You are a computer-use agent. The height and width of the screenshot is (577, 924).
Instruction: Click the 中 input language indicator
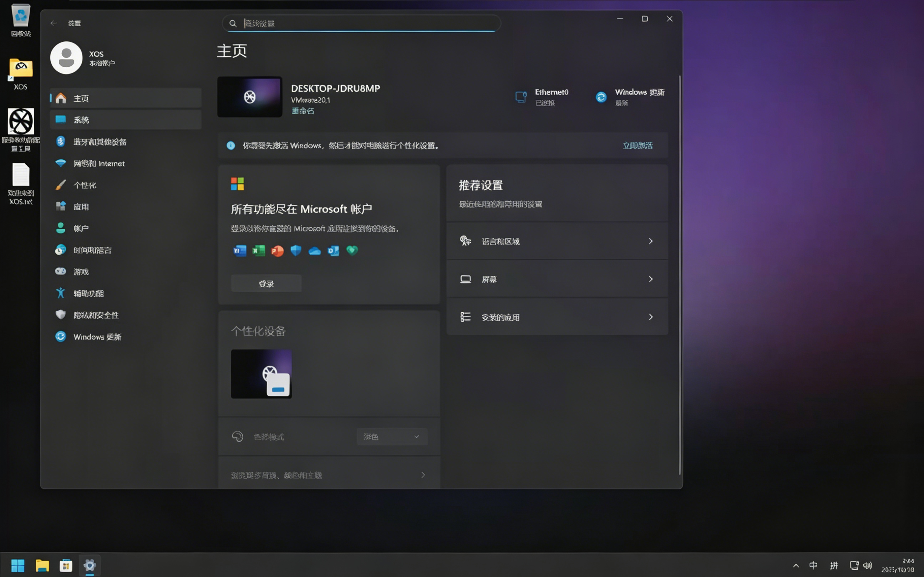[x=813, y=565]
